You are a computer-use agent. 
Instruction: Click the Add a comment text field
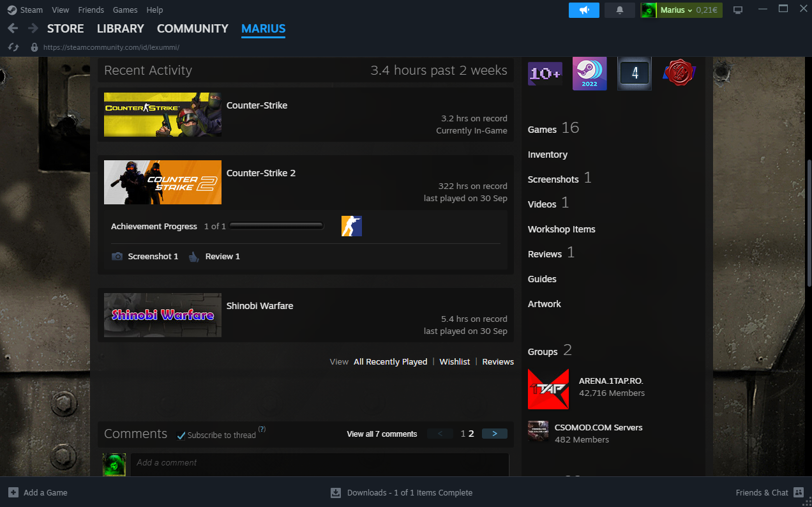coord(320,464)
